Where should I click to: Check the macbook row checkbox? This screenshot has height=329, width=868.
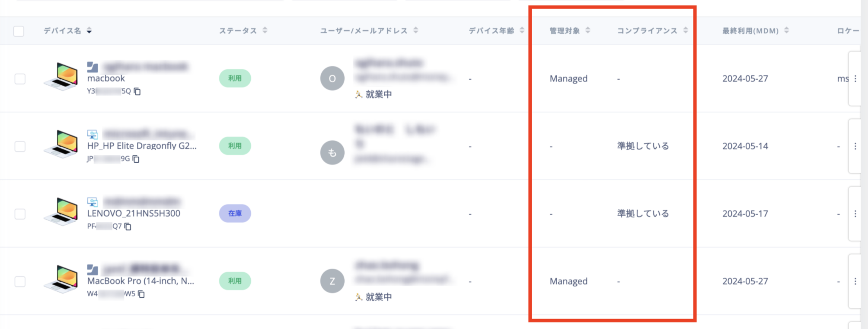click(x=20, y=79)
